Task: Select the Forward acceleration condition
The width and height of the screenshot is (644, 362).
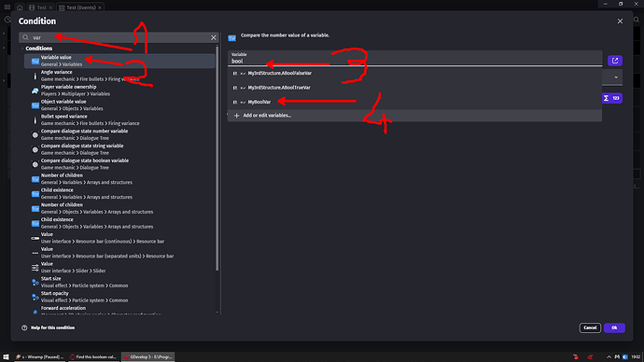Action: pyautogui.click(x=119, y=310)
